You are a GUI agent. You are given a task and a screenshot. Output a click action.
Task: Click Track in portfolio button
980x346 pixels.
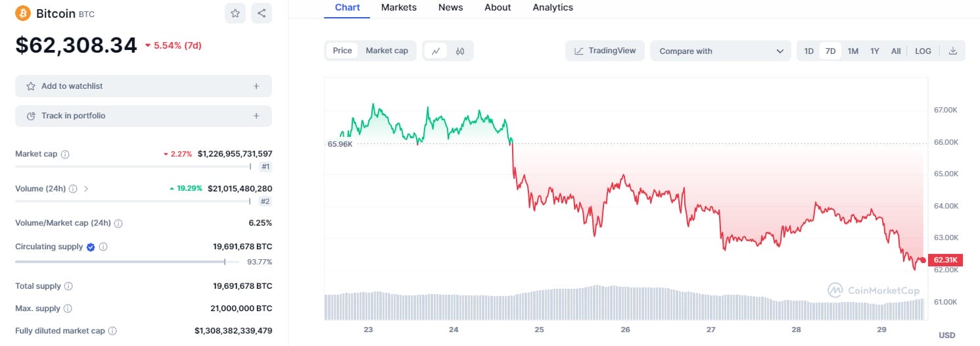click(x=143, y=116)
